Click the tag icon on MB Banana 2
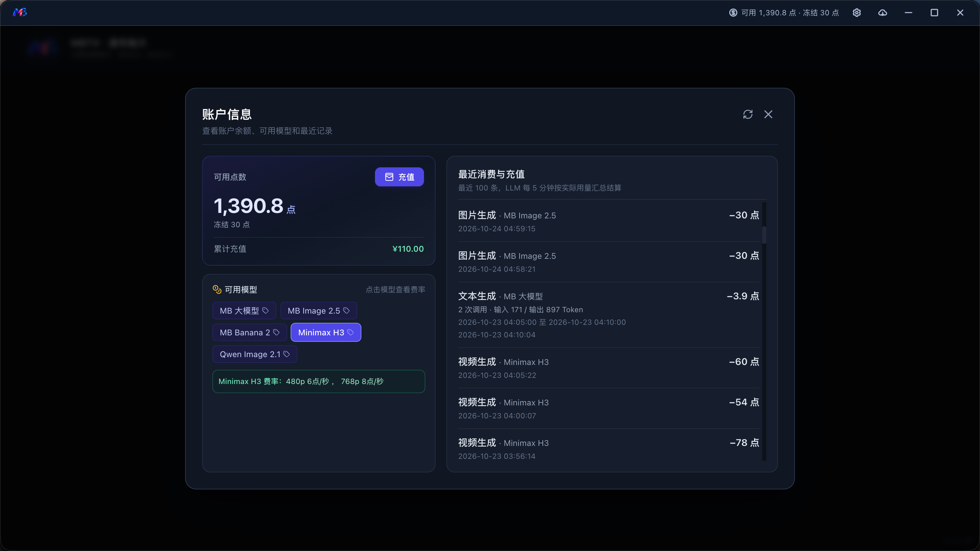 [277, 332]
